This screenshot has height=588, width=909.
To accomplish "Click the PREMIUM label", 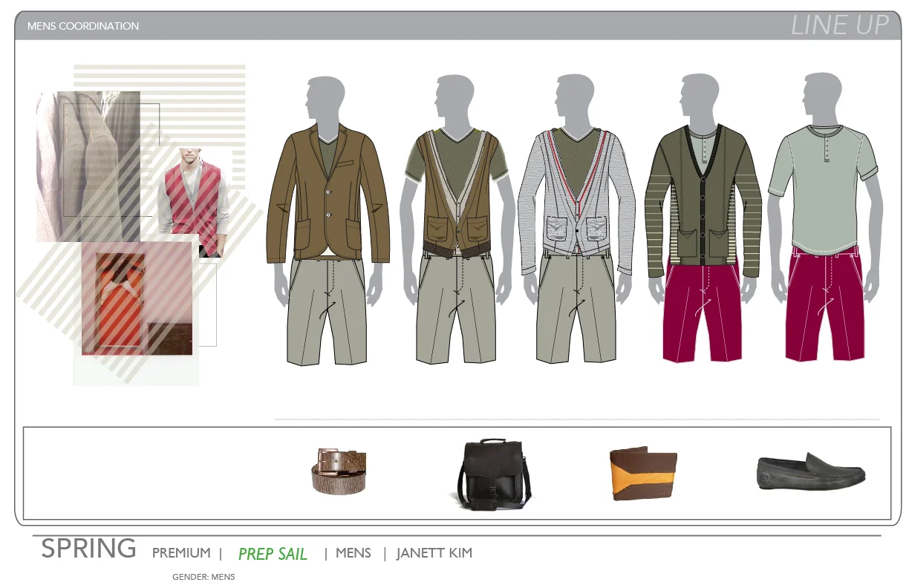I will pyautogui.click(x=181, y=553).
